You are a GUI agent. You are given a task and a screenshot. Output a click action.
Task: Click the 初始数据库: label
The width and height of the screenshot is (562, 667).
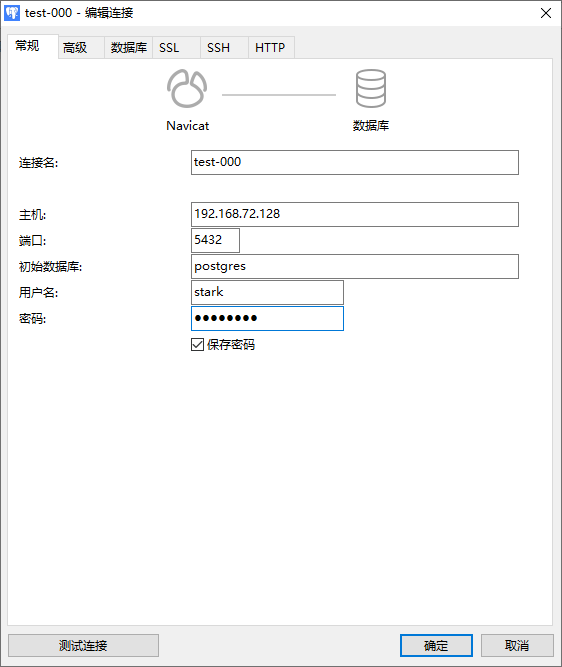[x=50, y=267]
